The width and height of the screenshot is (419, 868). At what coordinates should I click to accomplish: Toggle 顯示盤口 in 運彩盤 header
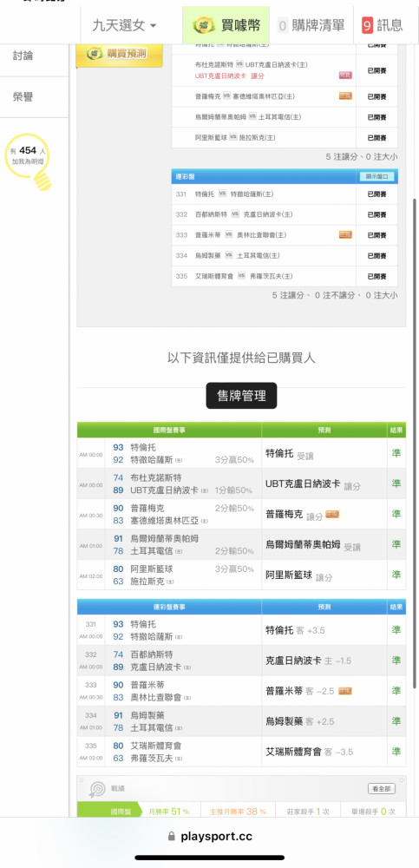tap(377, 176)
